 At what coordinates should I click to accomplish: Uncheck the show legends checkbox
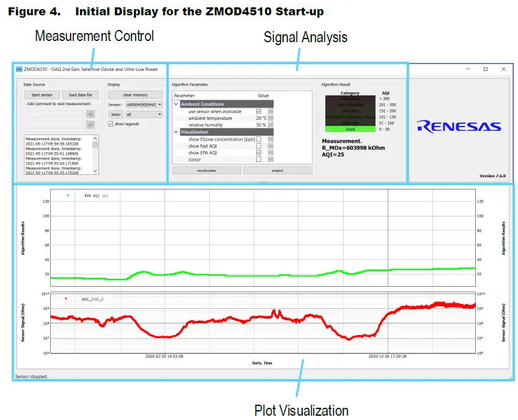[x=110, y=123]
